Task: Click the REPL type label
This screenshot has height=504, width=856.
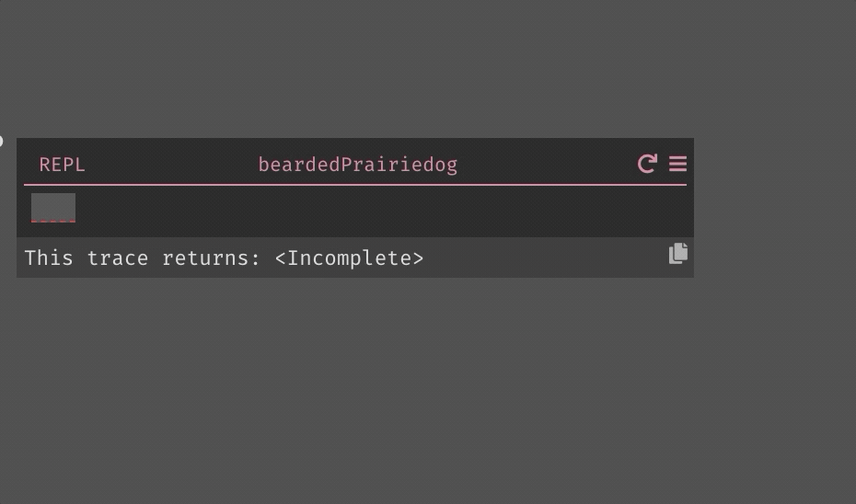Action: tap(63, 165)
